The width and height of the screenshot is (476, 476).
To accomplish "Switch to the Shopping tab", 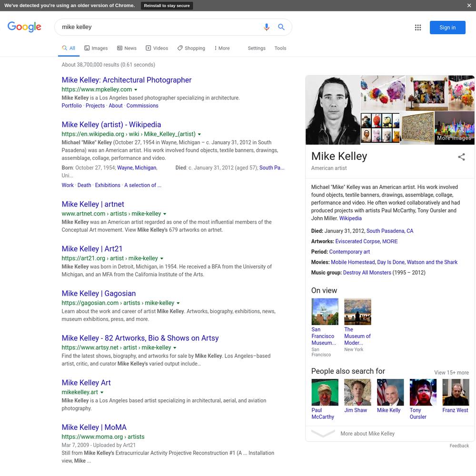I will pos(191,48).
